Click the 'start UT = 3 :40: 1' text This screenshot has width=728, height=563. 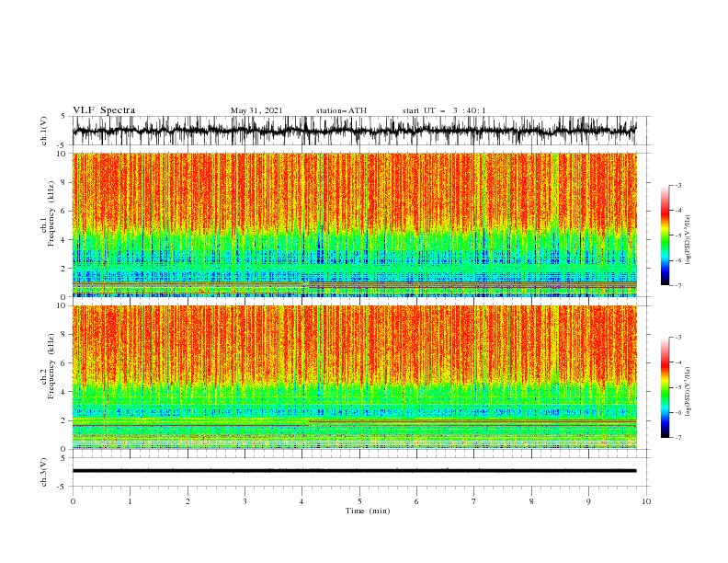[444, 110]
